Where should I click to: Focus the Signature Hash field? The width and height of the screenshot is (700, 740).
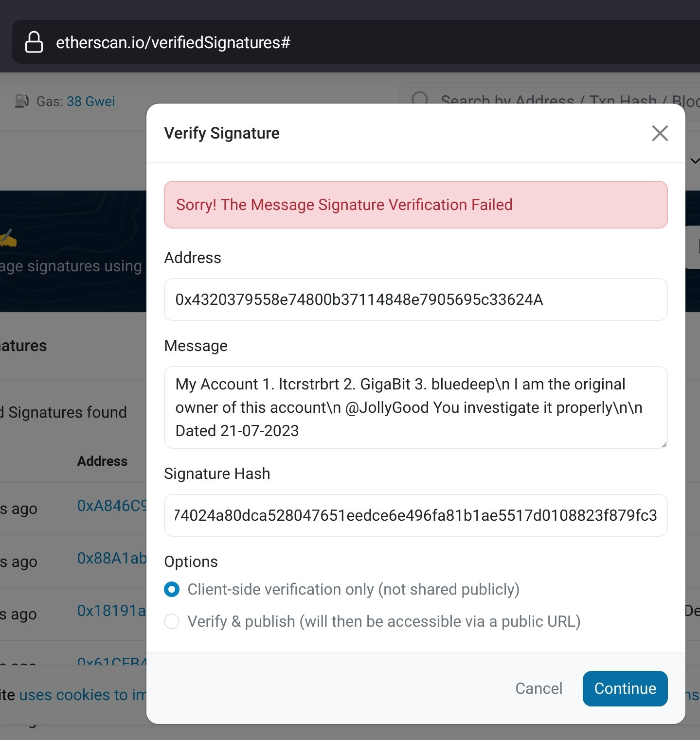(x=416, y=515)
